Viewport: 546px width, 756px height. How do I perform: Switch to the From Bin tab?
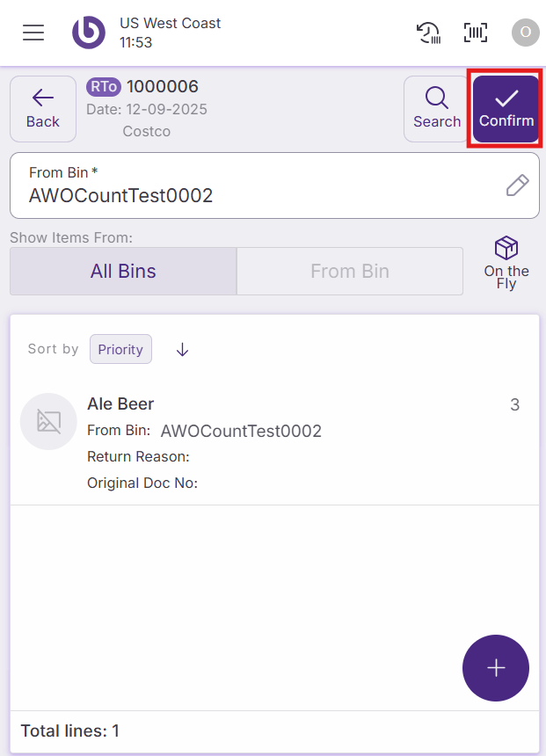(x=349, y=271)
